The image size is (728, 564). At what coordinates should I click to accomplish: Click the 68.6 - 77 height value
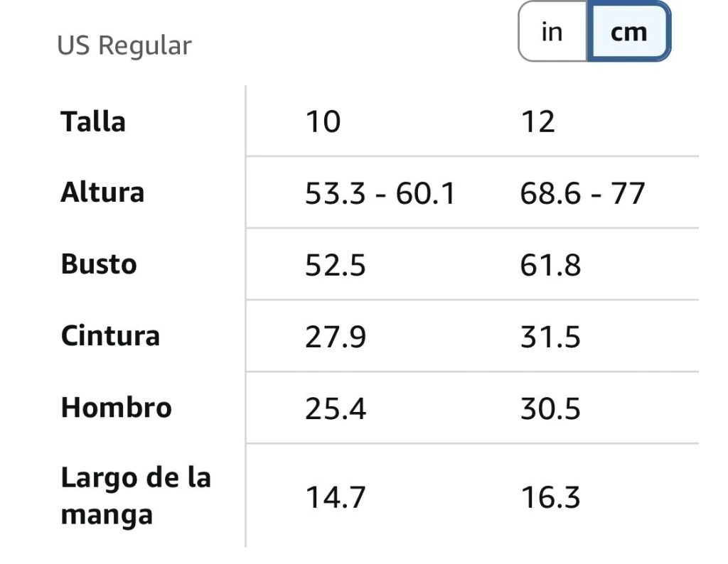[582, 194]
